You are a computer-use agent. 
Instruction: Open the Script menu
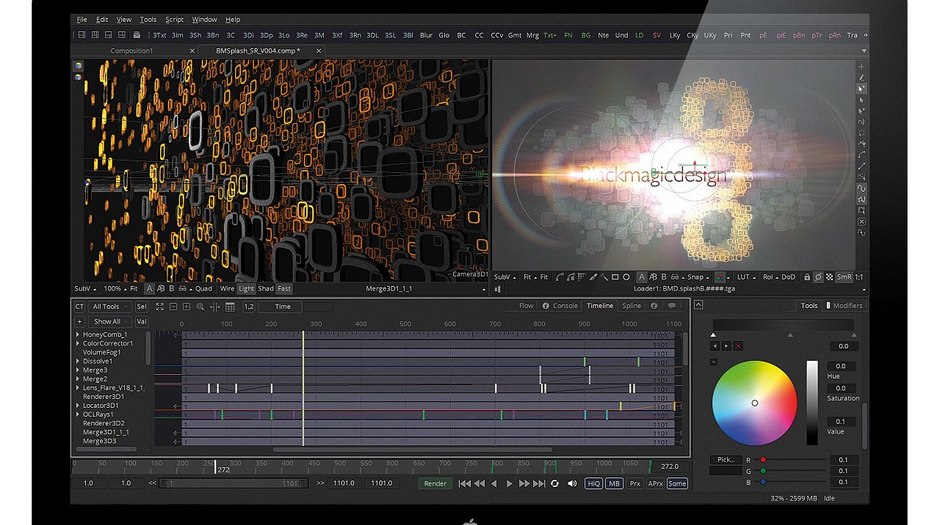tap(174, 20)
